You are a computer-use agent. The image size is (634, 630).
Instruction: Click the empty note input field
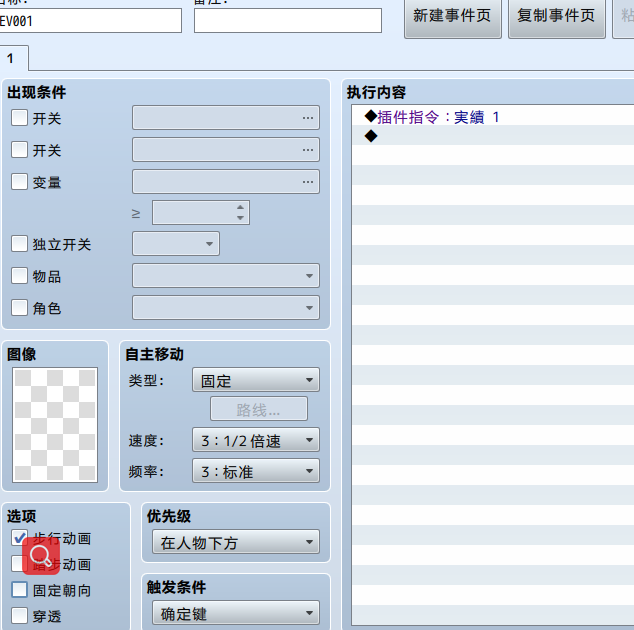coord(288,21)
